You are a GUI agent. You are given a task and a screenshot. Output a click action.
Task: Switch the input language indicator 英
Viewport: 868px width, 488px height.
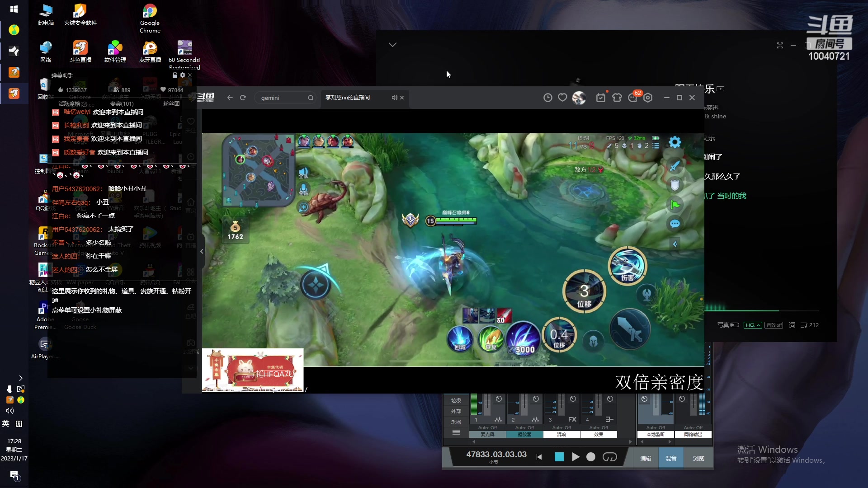pos(5,423)
